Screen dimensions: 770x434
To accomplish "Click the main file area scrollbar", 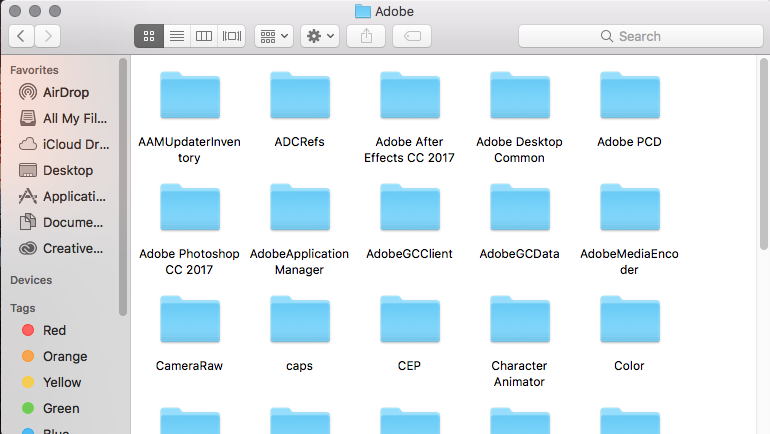I will pyautogui.click(x=764, y=154).
